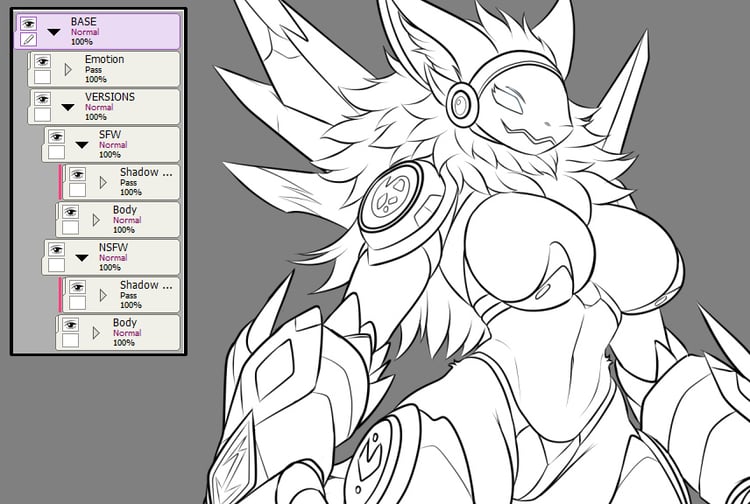Toggle eye icon of Shadow folder under NSFW
Viewport: 750px width, 504px height.
(77, 286)
